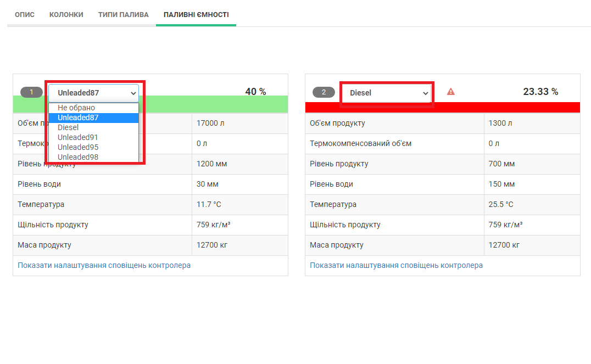Screen dimensions: 591x364
Task: Switch to the ОПИС tab
Action: pos(25,15)
